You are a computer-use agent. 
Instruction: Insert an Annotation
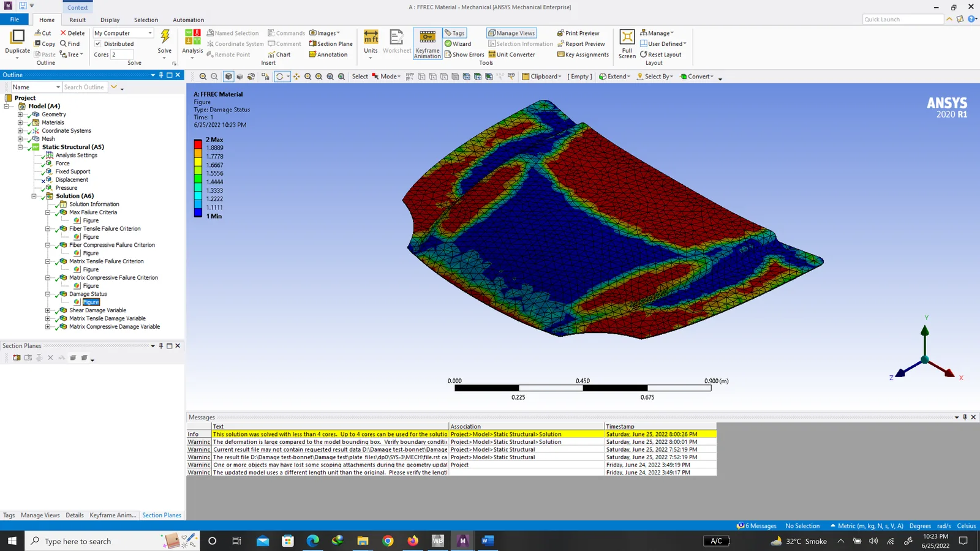pyautogui.click(x=328, y=54)
